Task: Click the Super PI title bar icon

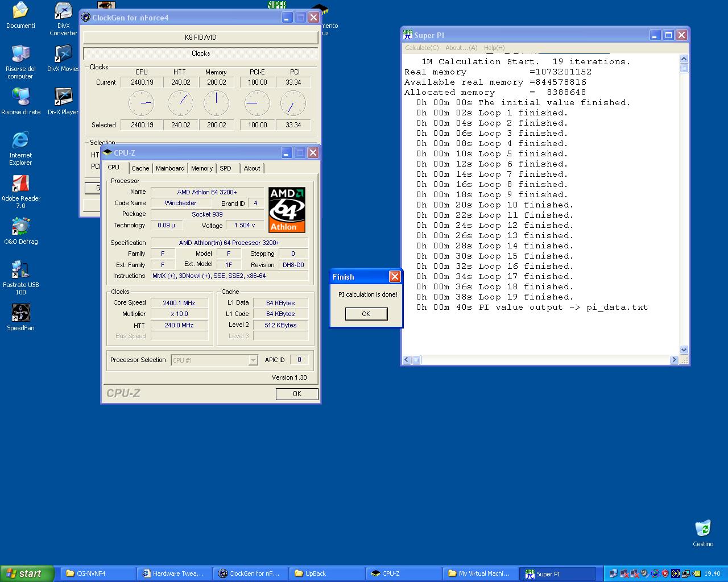Action: (x=407, y=35)
